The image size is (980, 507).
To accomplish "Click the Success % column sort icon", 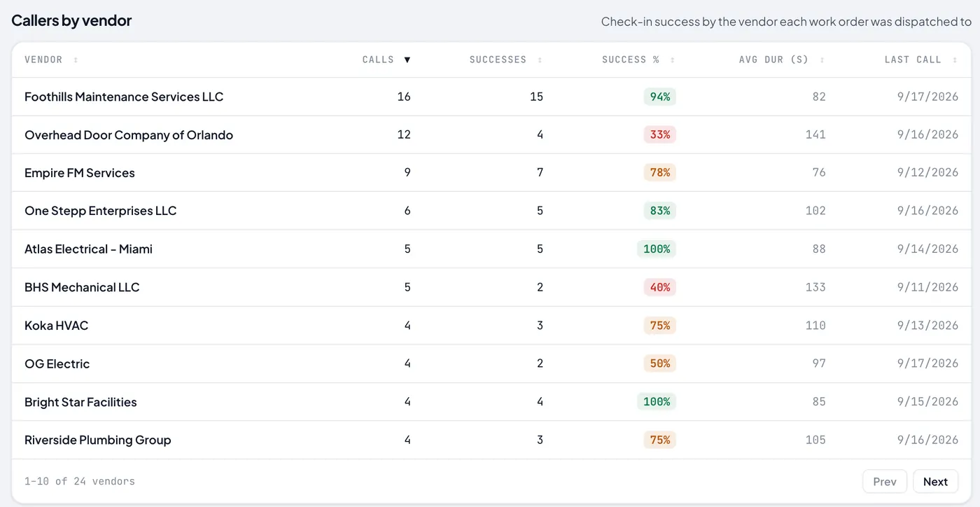I will point(673,60).
